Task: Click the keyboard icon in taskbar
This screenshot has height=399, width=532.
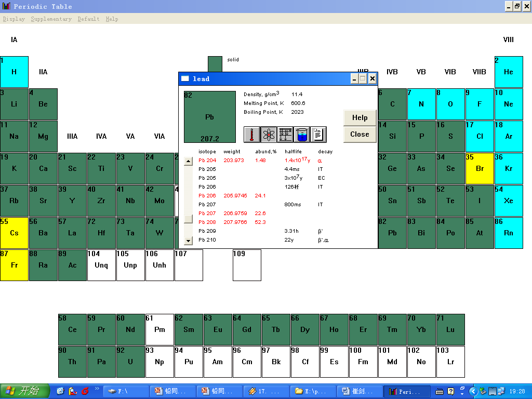Action: tap(440, 392)
